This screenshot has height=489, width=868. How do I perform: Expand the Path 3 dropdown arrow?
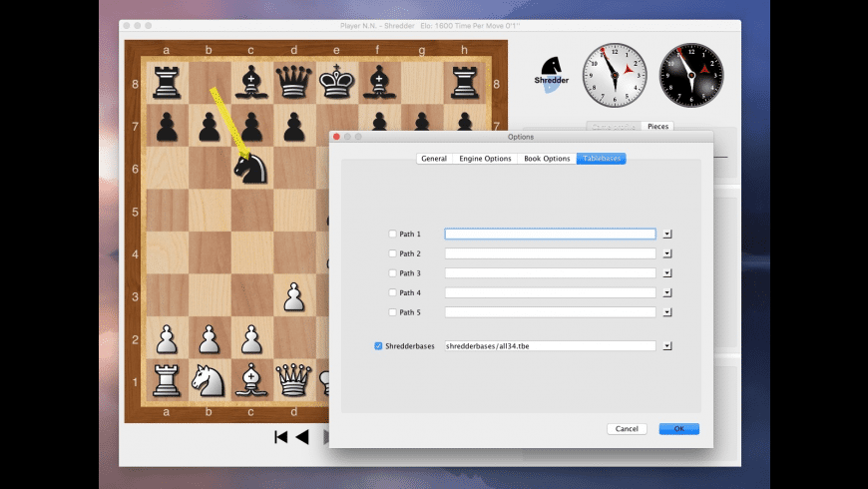click(x=667, y=273)
